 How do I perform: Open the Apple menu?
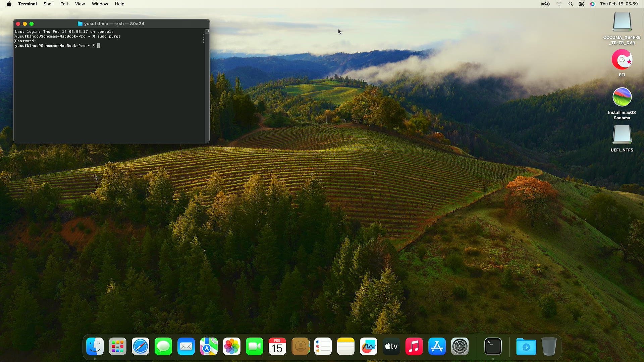click(x=9, y=4)
